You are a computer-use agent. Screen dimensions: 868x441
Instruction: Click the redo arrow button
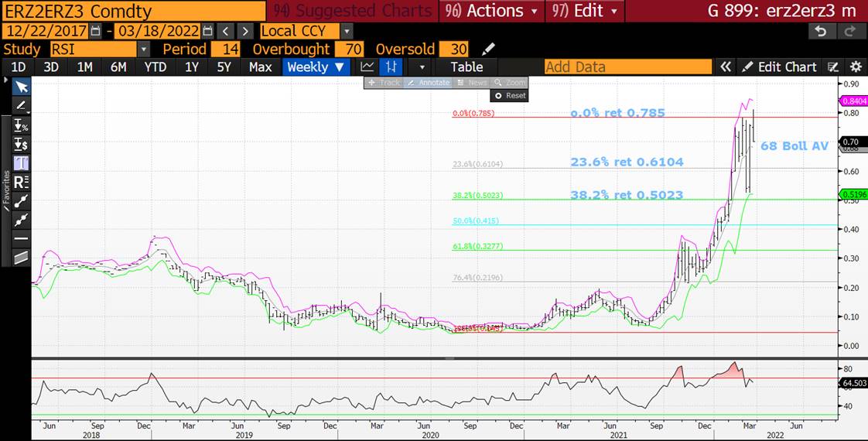pyautogui.click(x=851, y=31)
